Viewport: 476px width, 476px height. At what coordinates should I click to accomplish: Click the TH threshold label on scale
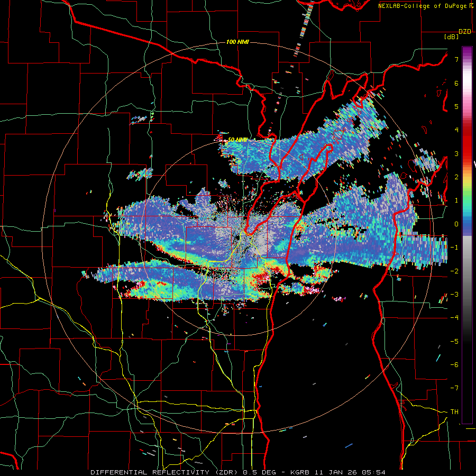pyautogui.click(x=454, y=412)
